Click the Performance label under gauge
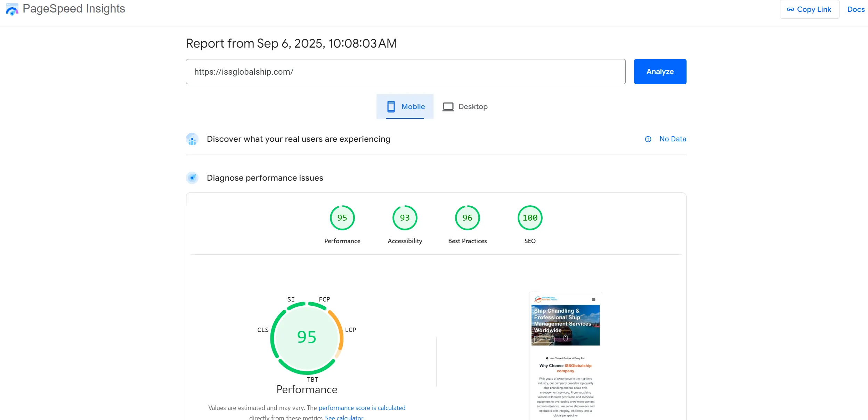 pos(342,241)
